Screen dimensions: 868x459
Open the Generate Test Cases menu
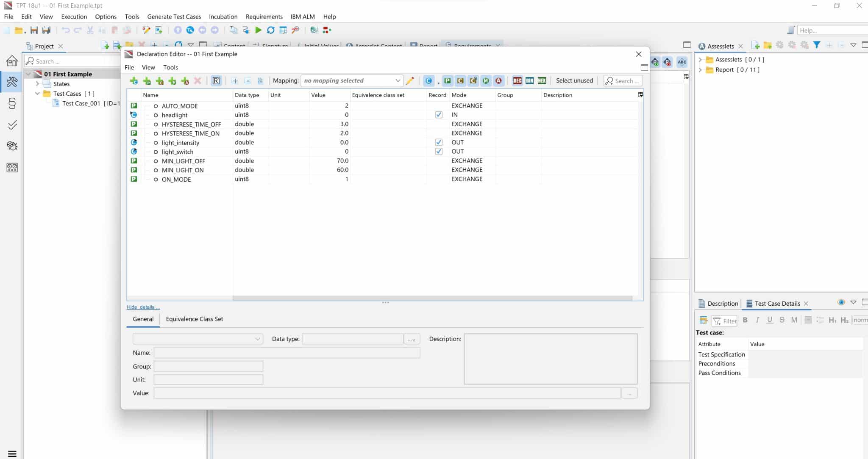tap(174, 17)
